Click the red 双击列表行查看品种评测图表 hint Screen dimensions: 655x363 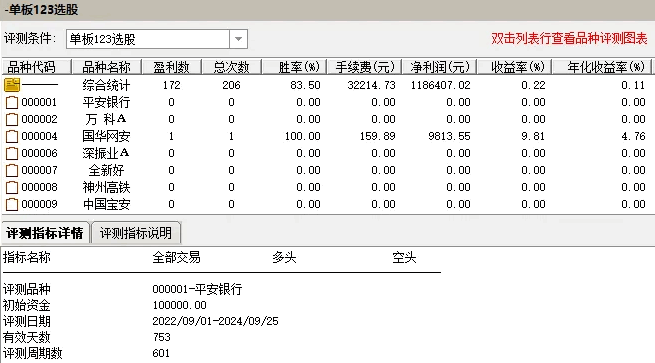tap(569, 38)
